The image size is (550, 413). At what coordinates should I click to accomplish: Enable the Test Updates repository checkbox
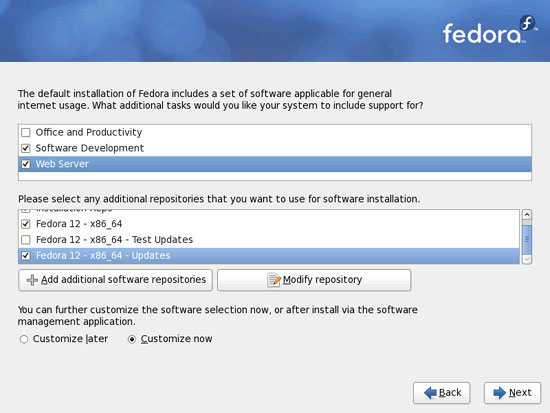26,240
